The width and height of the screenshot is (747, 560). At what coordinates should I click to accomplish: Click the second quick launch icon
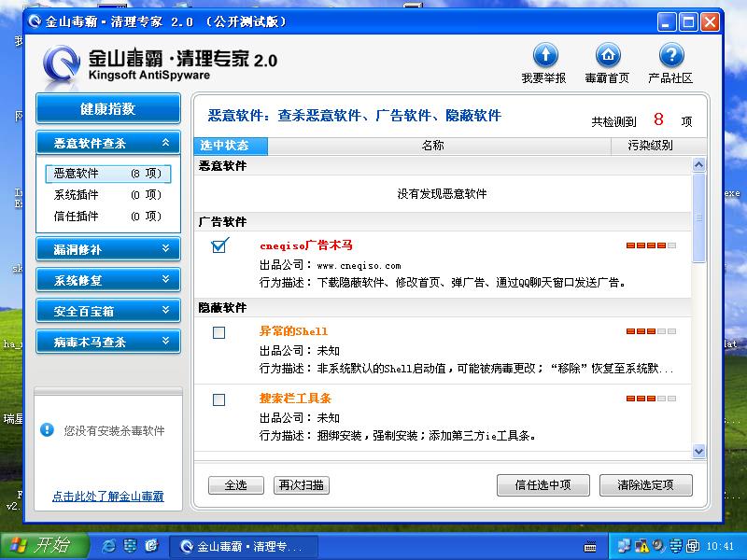pyautogui.click(x=130, y=546)
